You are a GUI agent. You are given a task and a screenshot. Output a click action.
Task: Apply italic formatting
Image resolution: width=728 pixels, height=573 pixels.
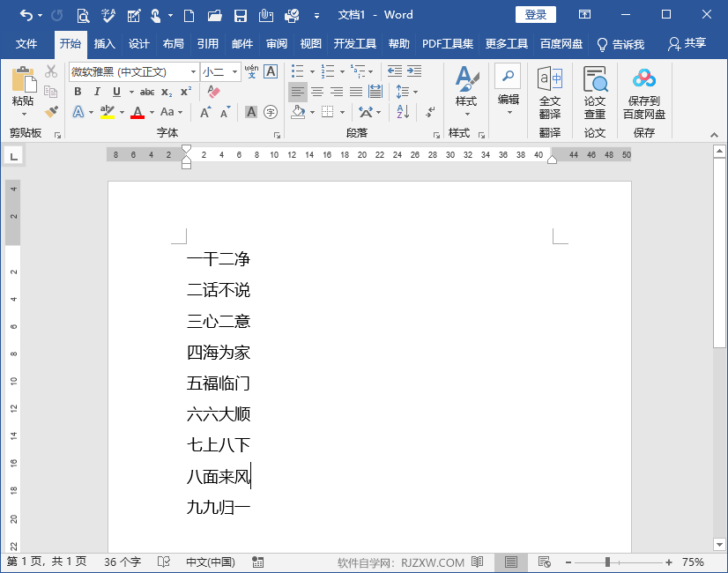97,92
